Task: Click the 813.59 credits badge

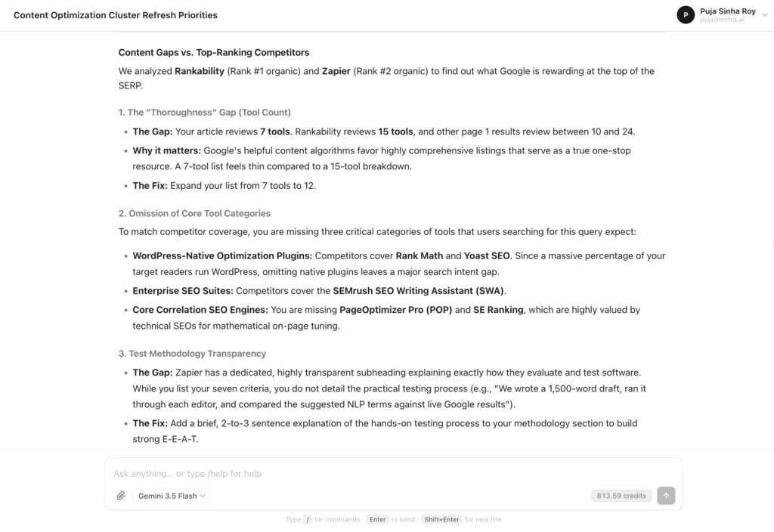Action: 621,496
